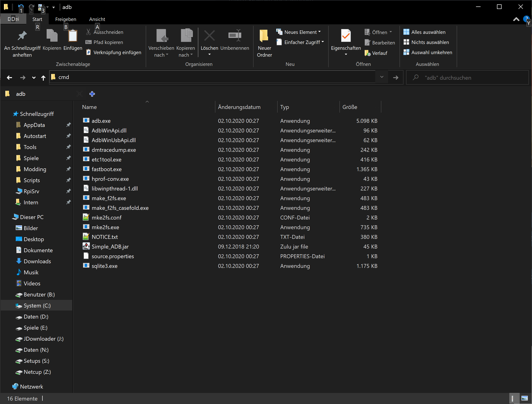Expand the address bar history dropdown
Image resolution: width=532 pixels, height=404 pixels.
pyautogui.click(x=382, y=77)
